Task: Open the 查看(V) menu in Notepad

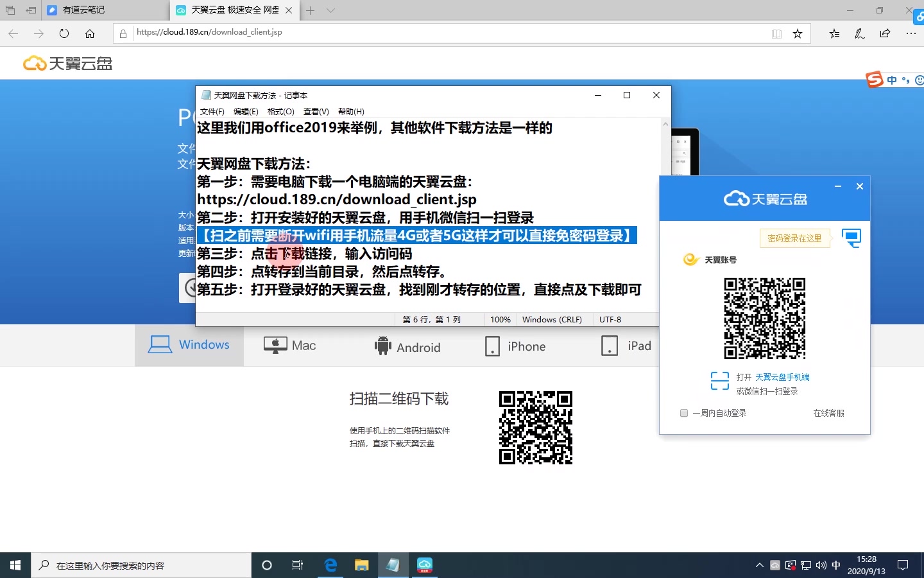Action: point(316,112)
